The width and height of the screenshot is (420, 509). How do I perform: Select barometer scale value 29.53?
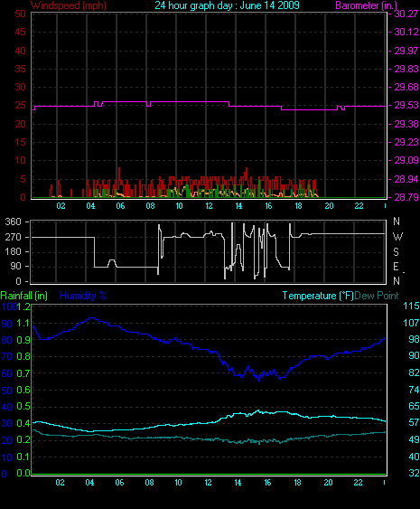tap(406, 105)
